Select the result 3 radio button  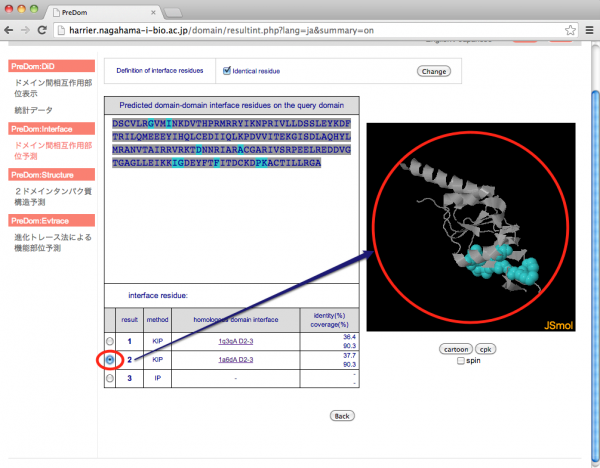[110, 378]
